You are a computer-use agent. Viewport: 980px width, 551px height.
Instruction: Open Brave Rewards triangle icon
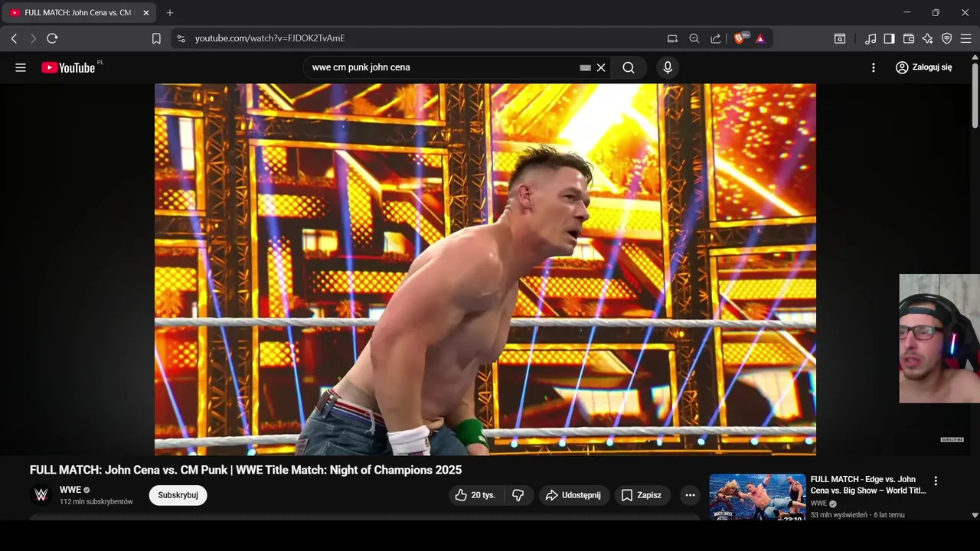click(760, 38)
